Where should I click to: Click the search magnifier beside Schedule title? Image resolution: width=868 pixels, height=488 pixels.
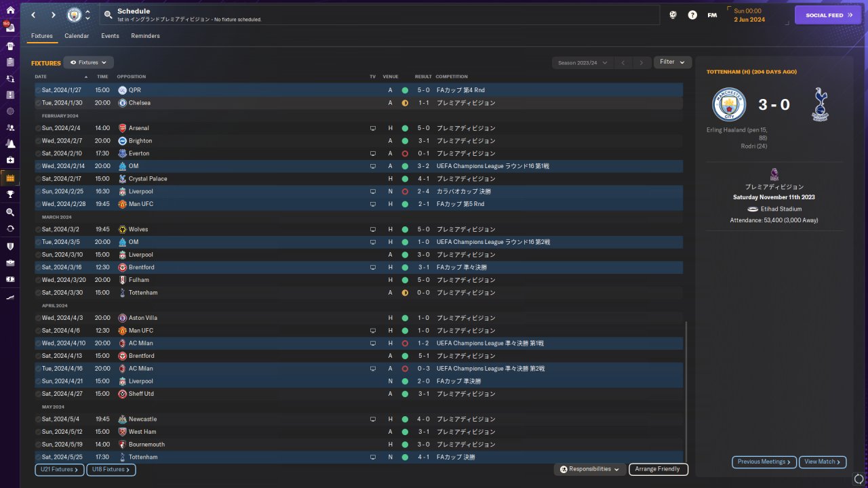108,14
